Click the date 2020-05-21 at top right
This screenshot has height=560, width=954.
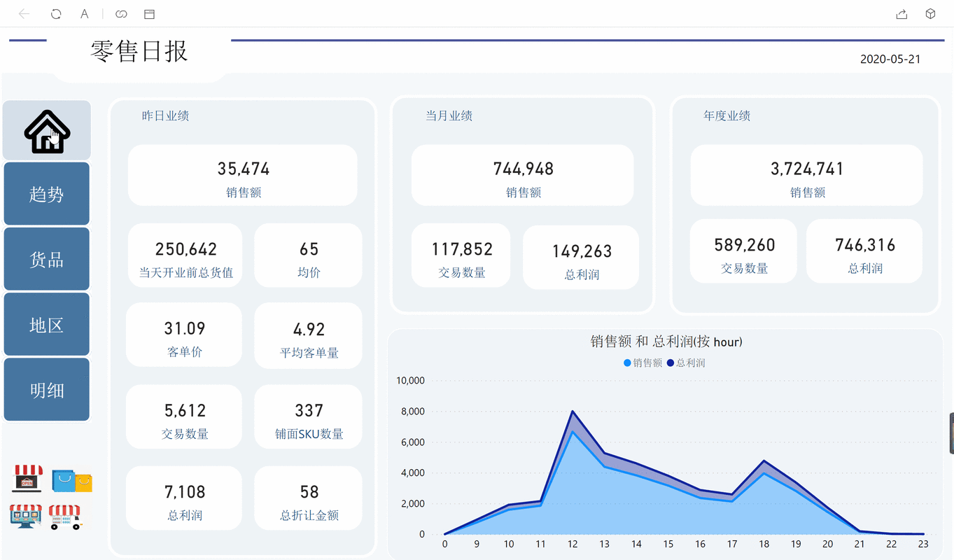[x=891, y=59]
